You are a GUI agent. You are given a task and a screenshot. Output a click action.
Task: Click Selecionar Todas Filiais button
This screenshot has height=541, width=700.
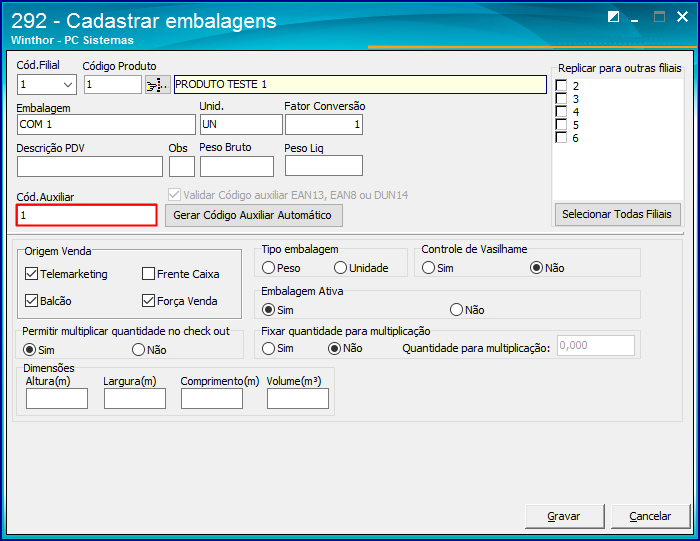pyautogui.click(x=617, y=214)
